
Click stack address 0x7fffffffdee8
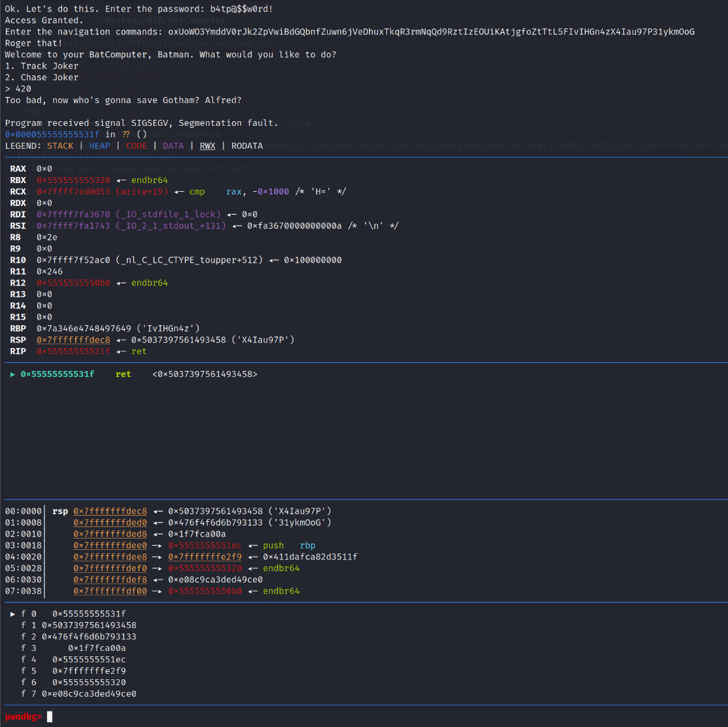tap(110, 557)
